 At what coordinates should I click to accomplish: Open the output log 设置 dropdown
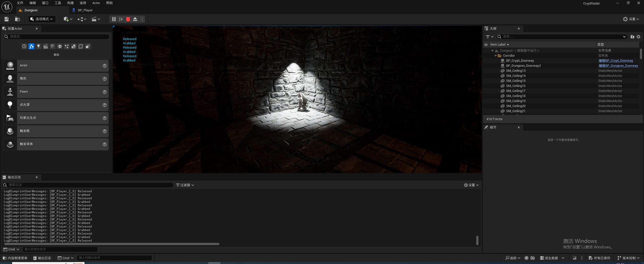(471, 185)
